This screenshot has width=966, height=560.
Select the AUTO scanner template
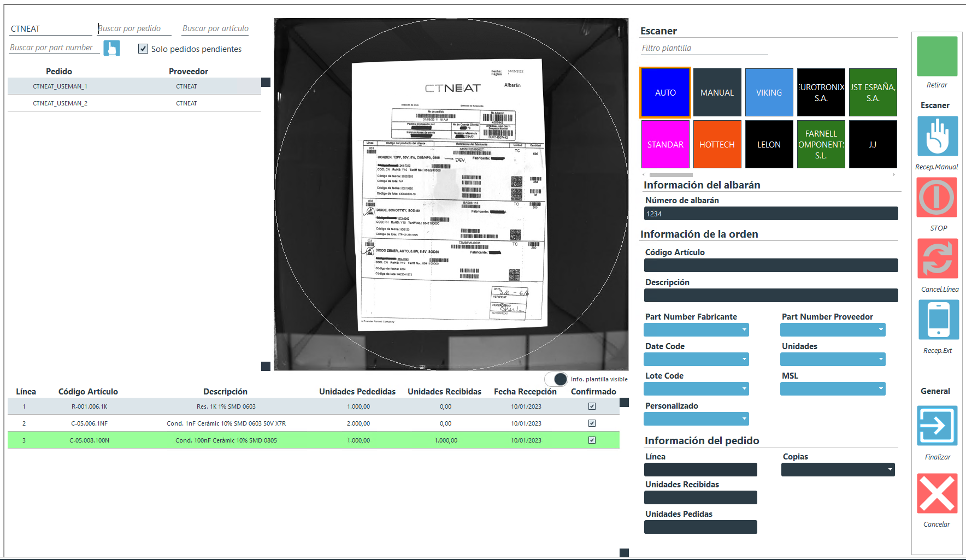[x=665, y=93]
